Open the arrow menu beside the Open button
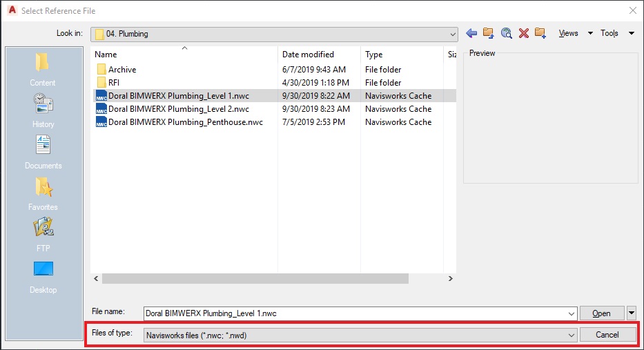Screen dimensions: 644x350 632,313
